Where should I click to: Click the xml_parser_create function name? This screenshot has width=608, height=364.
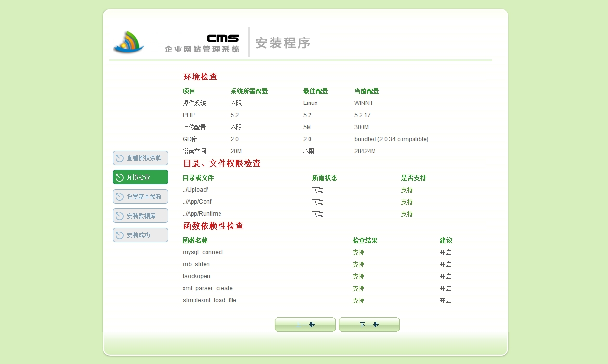point(207,288)
